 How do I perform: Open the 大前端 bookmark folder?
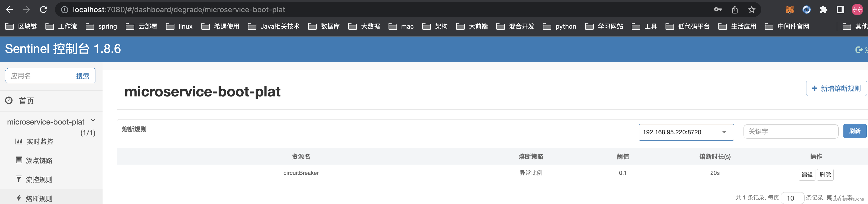(x=472, y=26)
